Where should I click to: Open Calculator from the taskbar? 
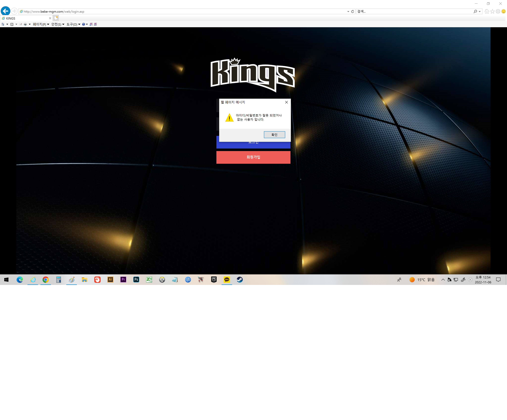click(58, 280)
